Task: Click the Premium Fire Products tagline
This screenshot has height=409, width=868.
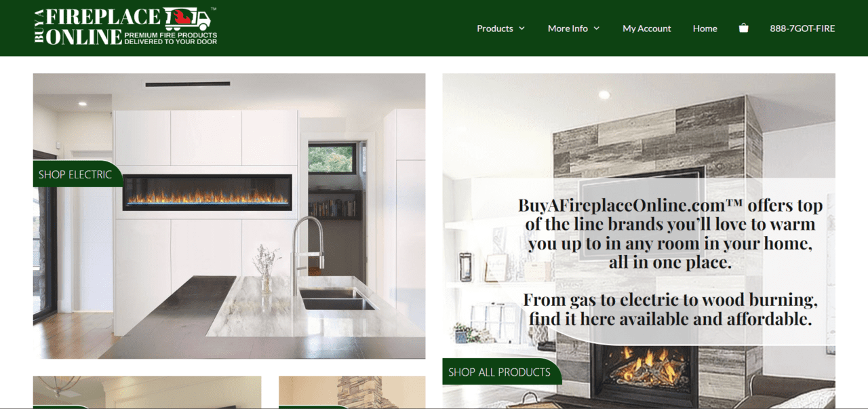Action: tap(171, 38)
